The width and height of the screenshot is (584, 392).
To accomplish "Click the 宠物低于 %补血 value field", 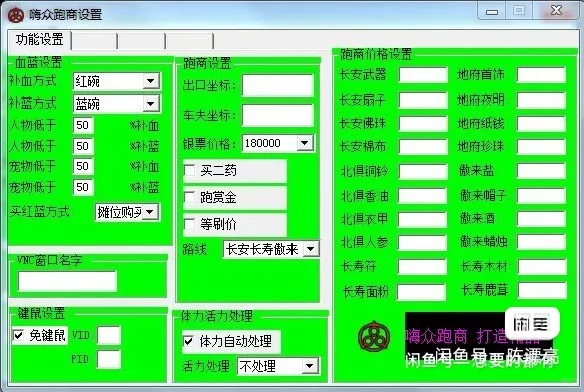I will click(83, 166).
